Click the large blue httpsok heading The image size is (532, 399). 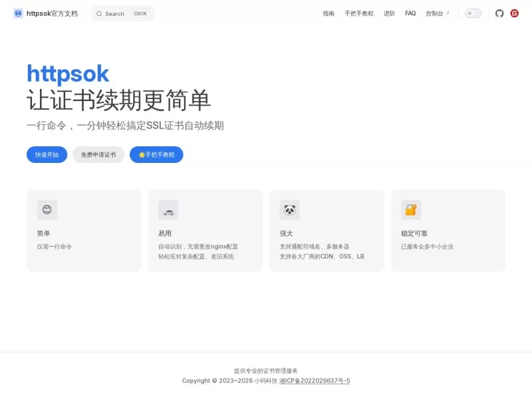[68, 74]
